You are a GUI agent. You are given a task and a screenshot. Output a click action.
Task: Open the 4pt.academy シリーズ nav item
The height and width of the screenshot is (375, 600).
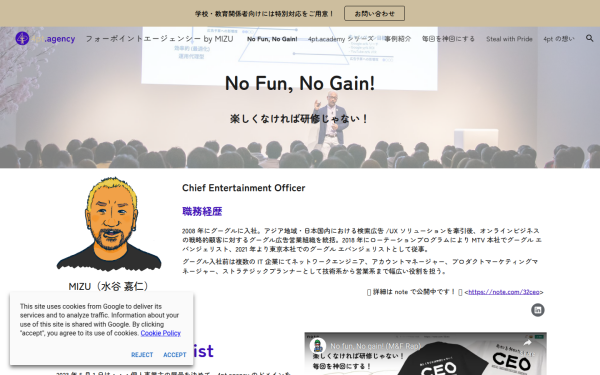click(341, 39)
